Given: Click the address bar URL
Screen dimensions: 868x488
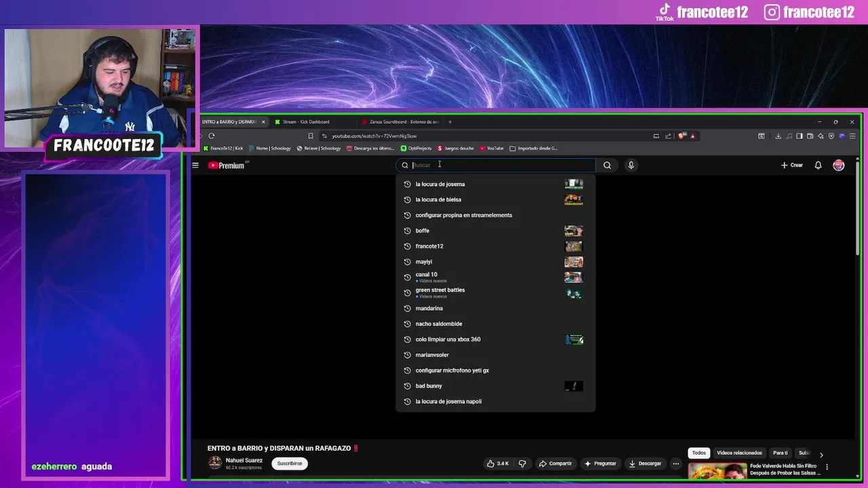Looking at the screenshot, I should point(374,136).
